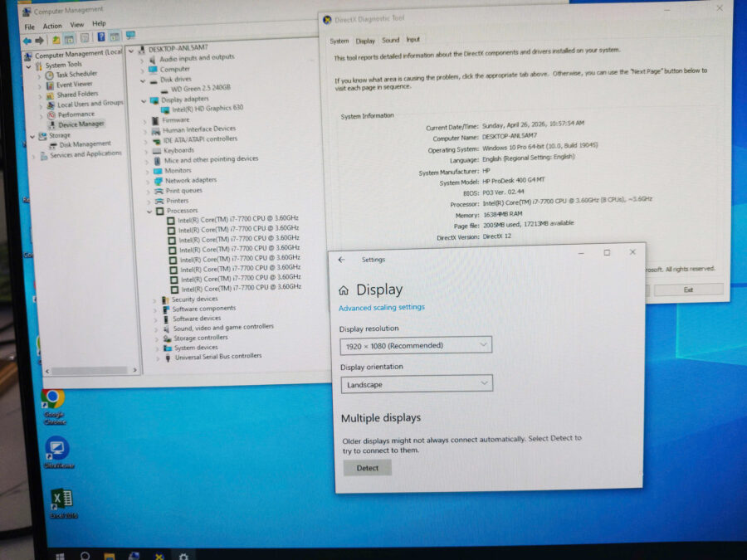Click the Forward arrow in Computer Management toolbar
This screenshot has width=747, height=560.
tap(40, 41)
